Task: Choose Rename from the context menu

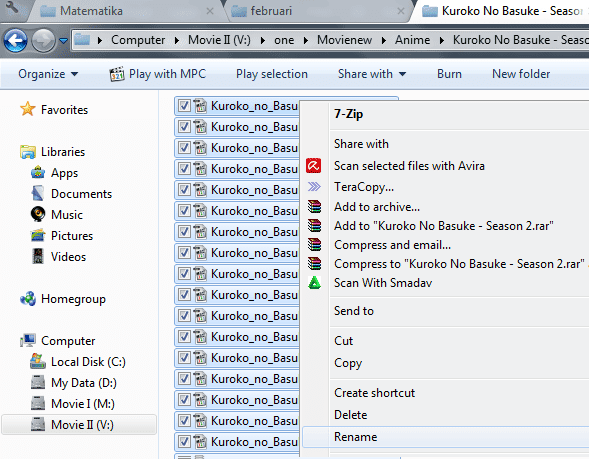Action: 446,437
